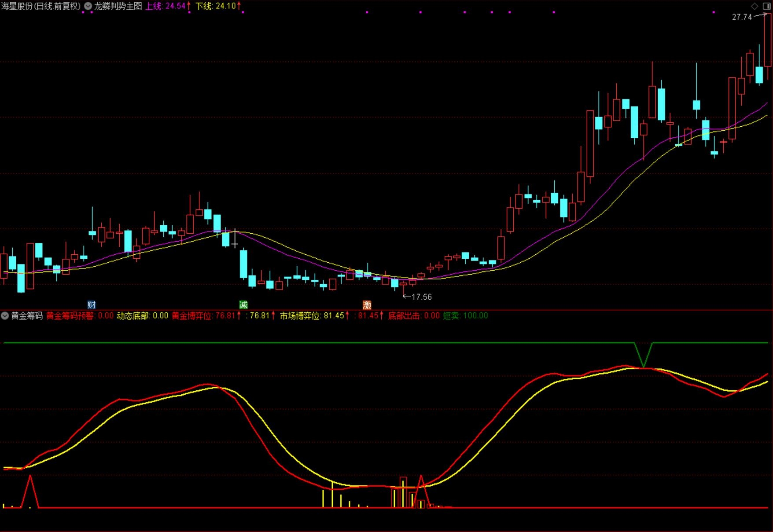Toggle the side panel layout icon
The width and height of the screenshot is (773, 532).
(766, 6)
